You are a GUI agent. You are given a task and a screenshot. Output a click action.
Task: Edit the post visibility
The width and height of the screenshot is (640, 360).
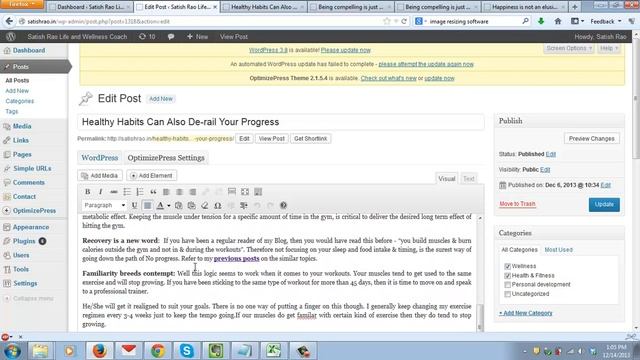[x=545, y=169]
